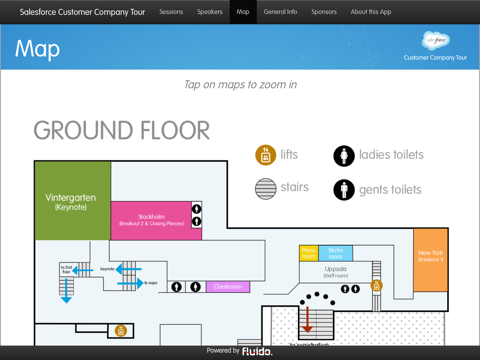Click the 'to 2nd floor' arrow
This screenshot has height=360, width=480.
pyautogui.click(x=82, y=270)
